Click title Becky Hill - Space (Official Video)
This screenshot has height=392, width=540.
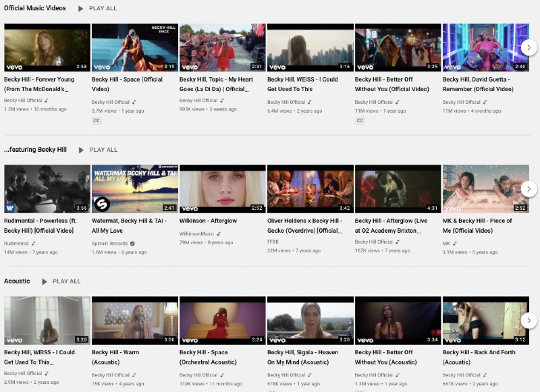coord(127,84)
